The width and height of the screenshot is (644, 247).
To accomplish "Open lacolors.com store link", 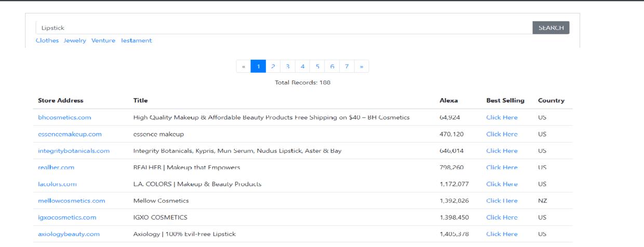I will pyautogui.click(x=57, y=184).
